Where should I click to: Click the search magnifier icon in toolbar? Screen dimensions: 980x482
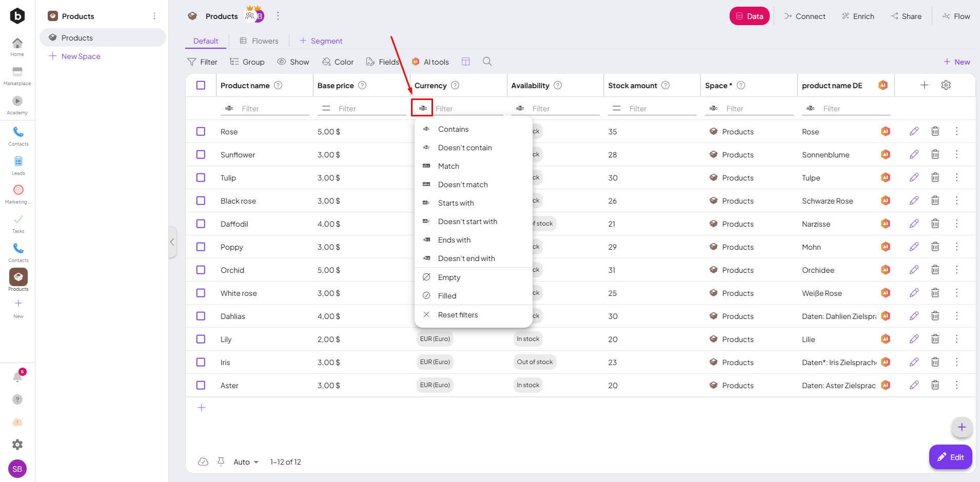487,62
